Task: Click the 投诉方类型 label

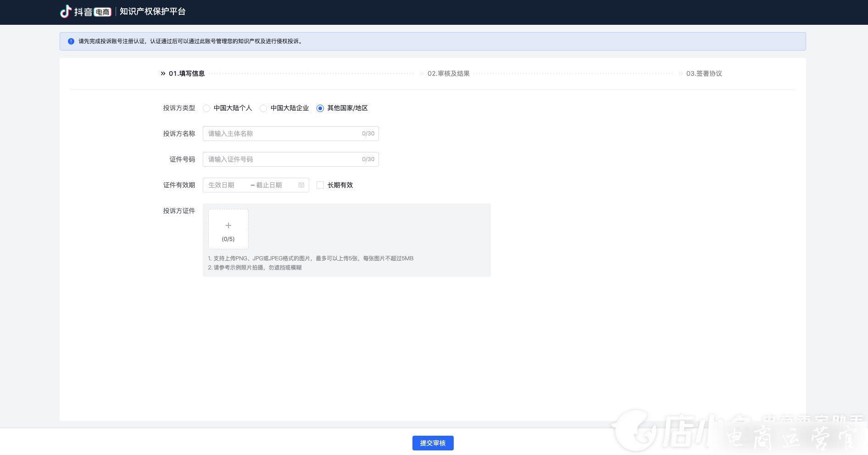Action: (x=179, y=108)
